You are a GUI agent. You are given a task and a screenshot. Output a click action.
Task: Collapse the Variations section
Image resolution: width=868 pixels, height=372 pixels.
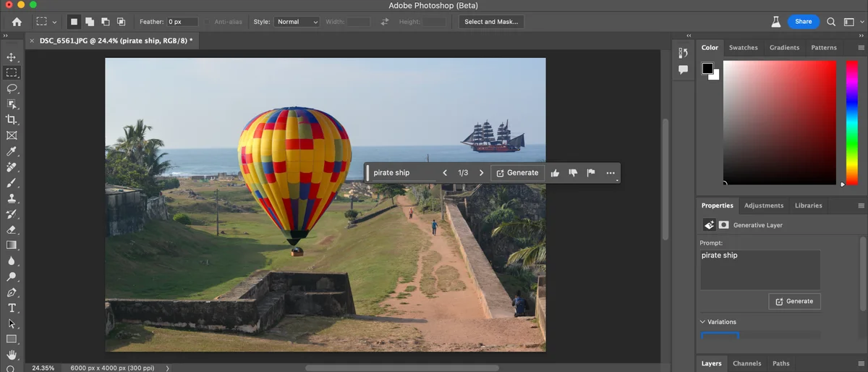click(703, 322)
